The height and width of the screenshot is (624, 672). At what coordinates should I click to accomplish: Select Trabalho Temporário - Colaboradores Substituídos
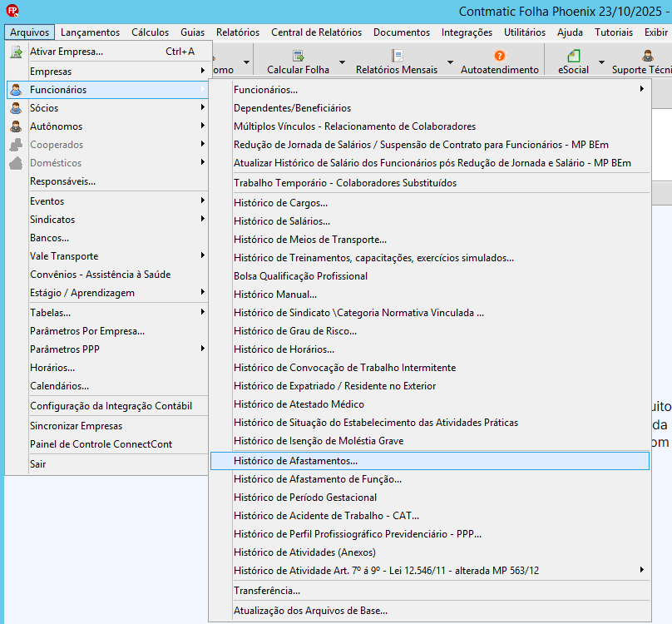click(430, 183)
